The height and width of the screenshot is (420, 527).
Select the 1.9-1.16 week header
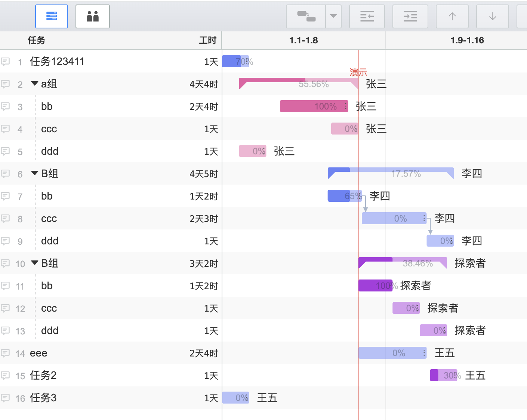(467, 40)
